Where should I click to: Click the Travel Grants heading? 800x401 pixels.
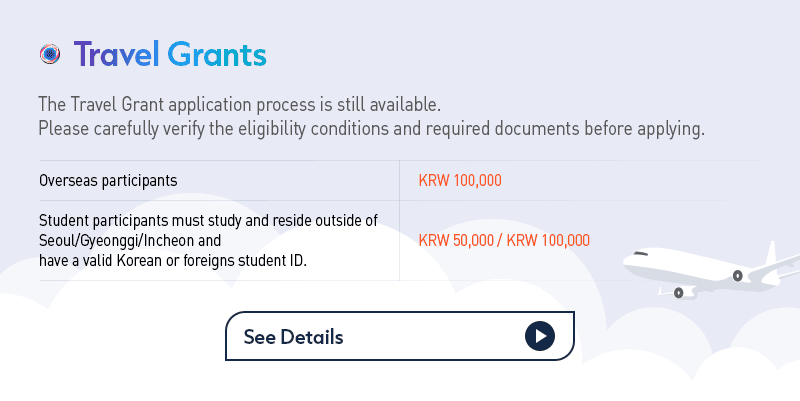[x=170, y=55]
